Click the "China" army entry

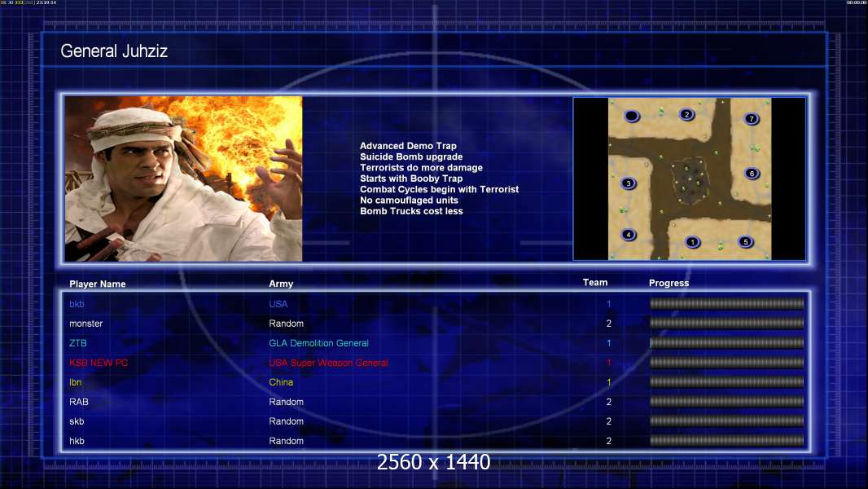click(x=281, y=382)
